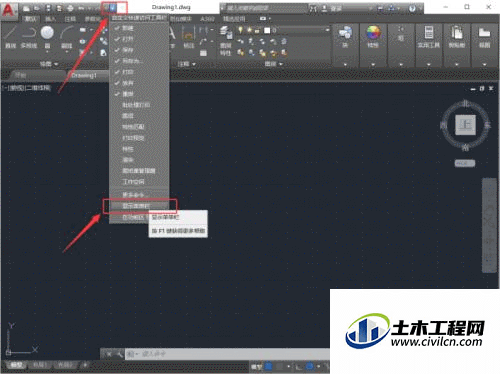Click the Undo arrow in quick access toolbar
The image size is (500, 374).
81,8
